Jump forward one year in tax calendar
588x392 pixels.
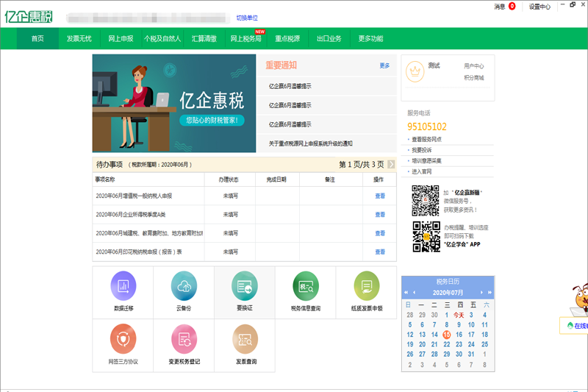point(490,292)
